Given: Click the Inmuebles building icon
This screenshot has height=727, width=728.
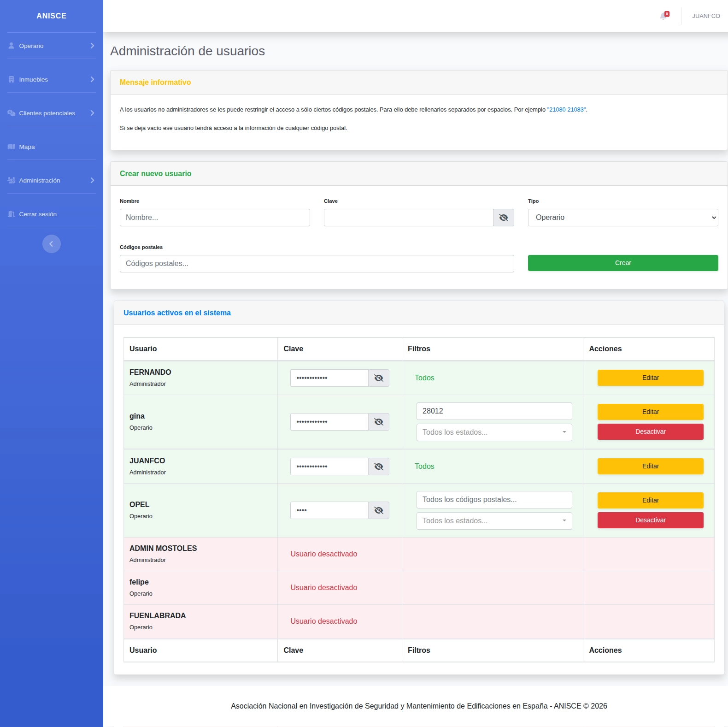Looking at the screenshot, I should [x=12, y=79].
